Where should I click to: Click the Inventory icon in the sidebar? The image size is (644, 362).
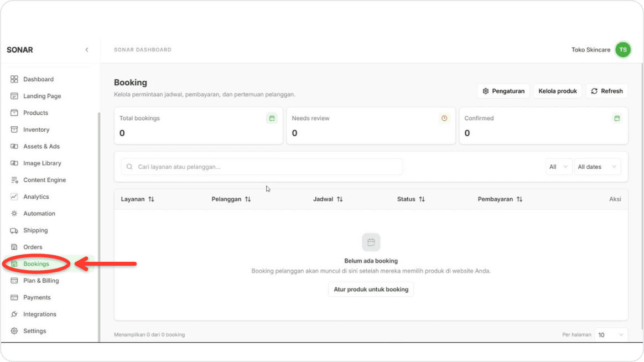14,130
